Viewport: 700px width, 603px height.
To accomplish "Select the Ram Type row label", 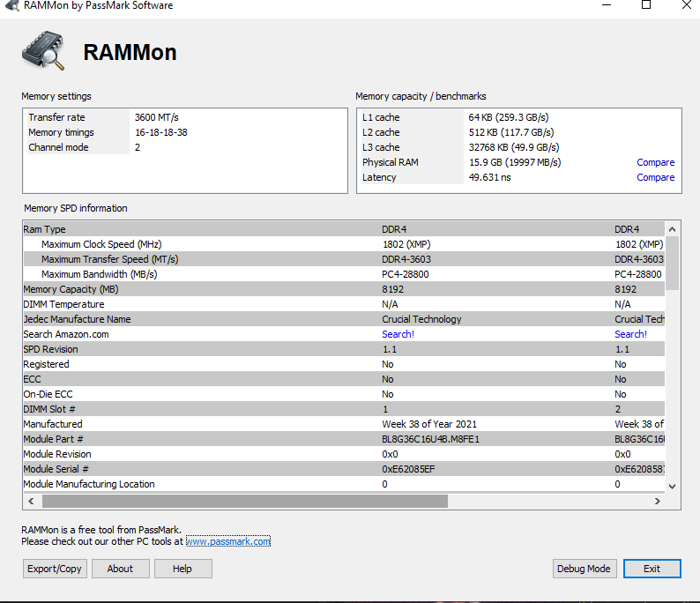I will pos(44,229).
